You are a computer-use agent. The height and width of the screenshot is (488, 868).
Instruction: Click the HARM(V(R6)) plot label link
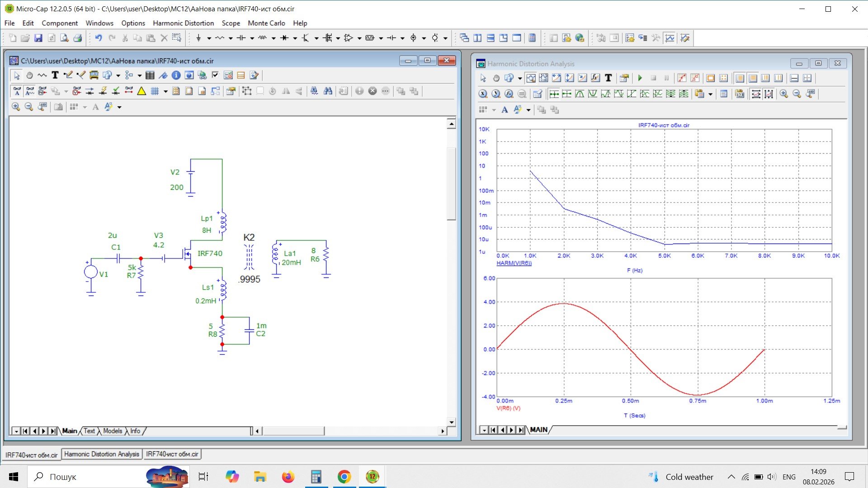point(514,263)
